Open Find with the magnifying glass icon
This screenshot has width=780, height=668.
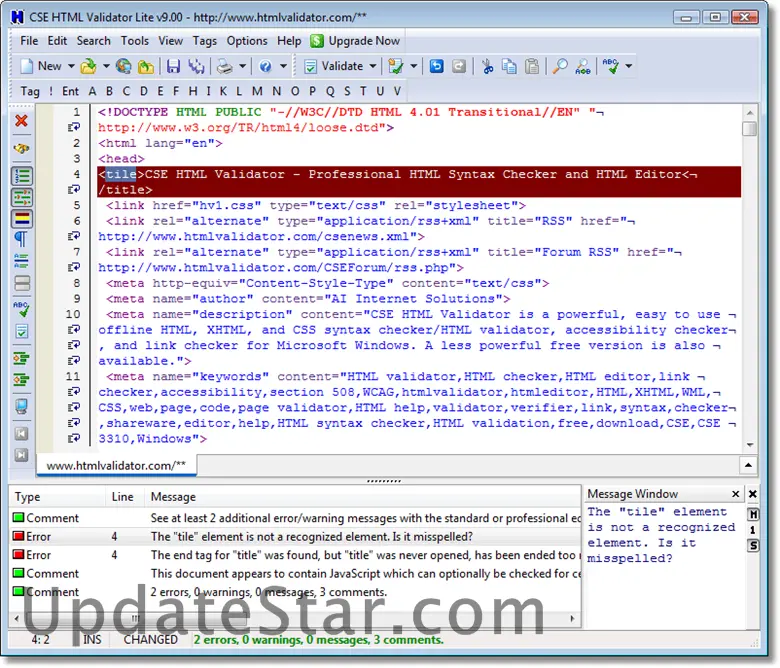(560, 66)
